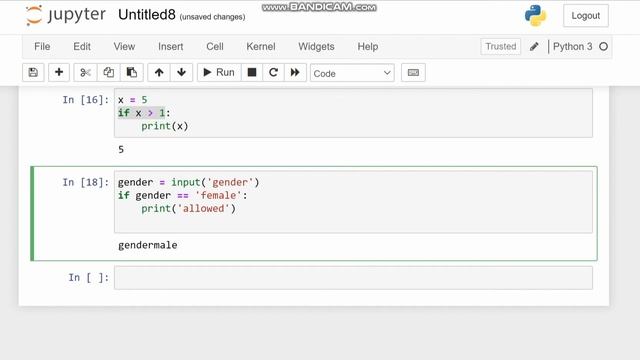Move selected cell up arrow

(159, 73)
